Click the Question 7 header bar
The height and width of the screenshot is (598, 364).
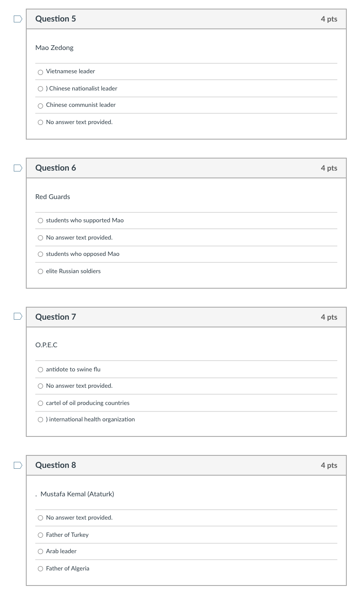186,317
